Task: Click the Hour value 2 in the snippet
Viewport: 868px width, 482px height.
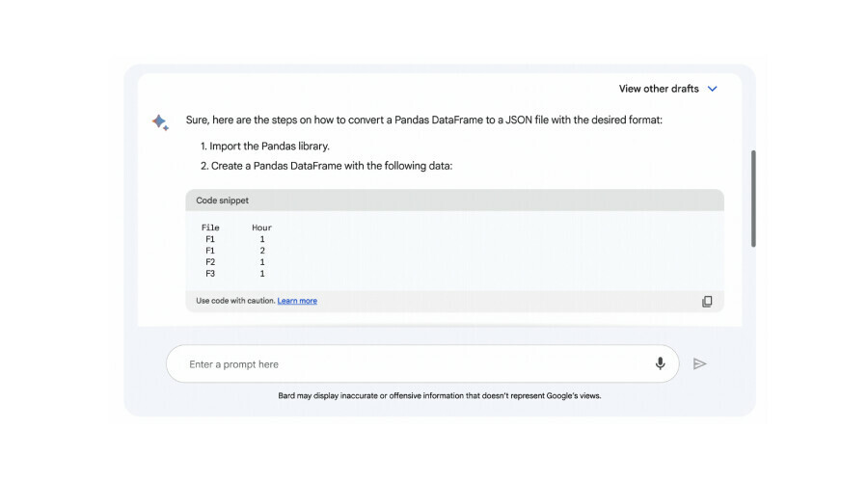Action: pyautogui.click(x=261, y=251)
